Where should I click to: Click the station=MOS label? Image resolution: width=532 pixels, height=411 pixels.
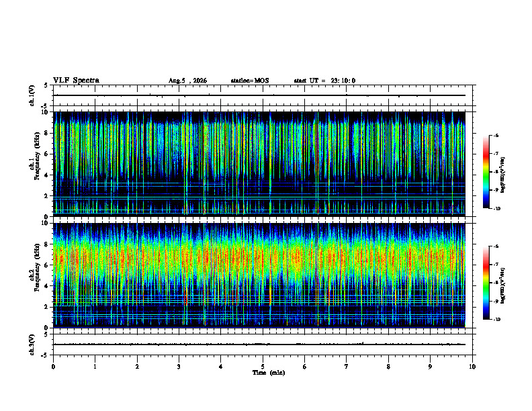(x=250, y=81)
